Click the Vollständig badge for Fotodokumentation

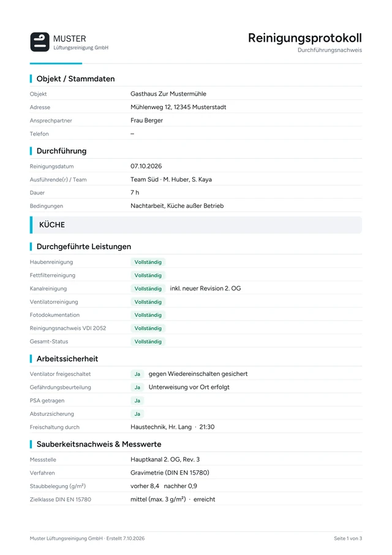(148, 315)
